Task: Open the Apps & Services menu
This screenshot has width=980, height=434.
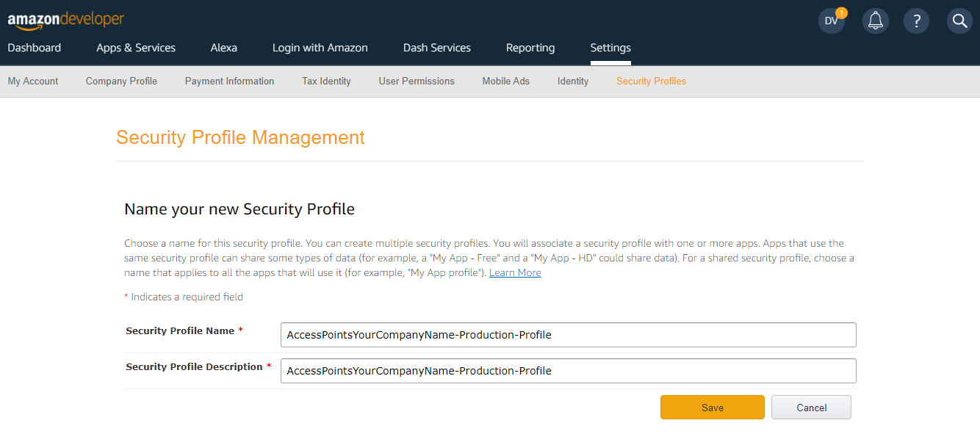Action: (x=135, y=48)
